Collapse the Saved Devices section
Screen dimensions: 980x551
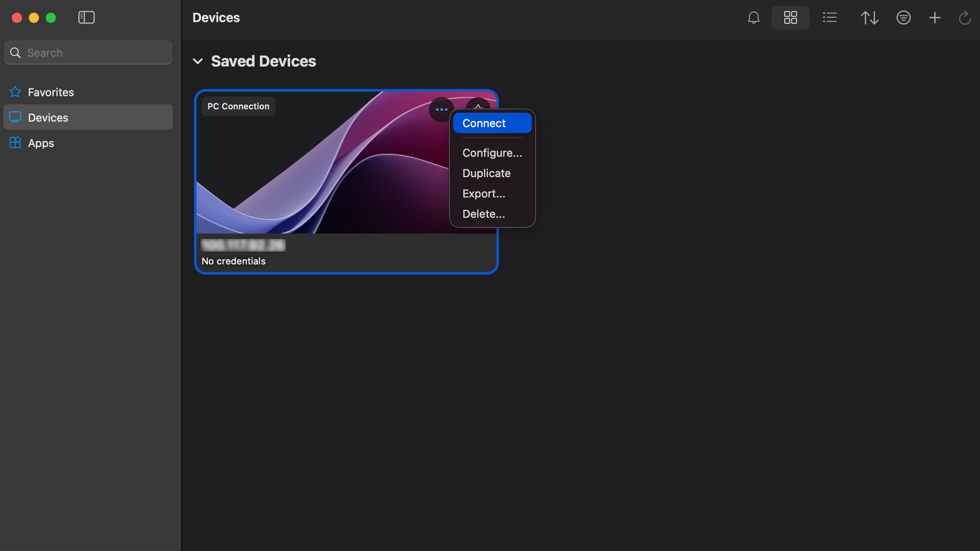[x=198, y=61]
